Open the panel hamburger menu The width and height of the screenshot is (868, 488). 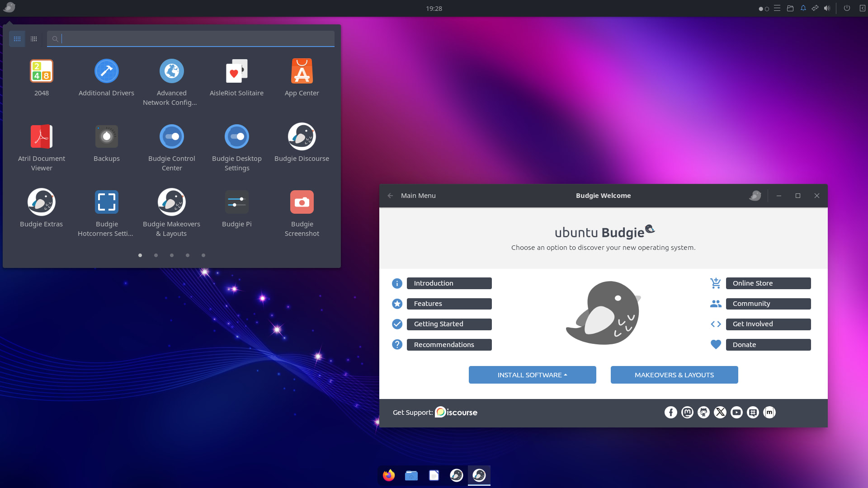(777, 8)
